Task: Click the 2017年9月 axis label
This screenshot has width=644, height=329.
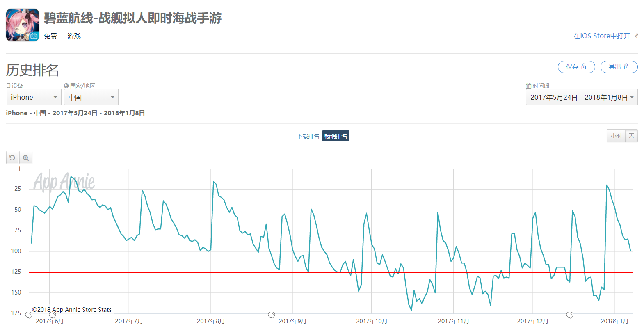Action: (x=292, y=321)
